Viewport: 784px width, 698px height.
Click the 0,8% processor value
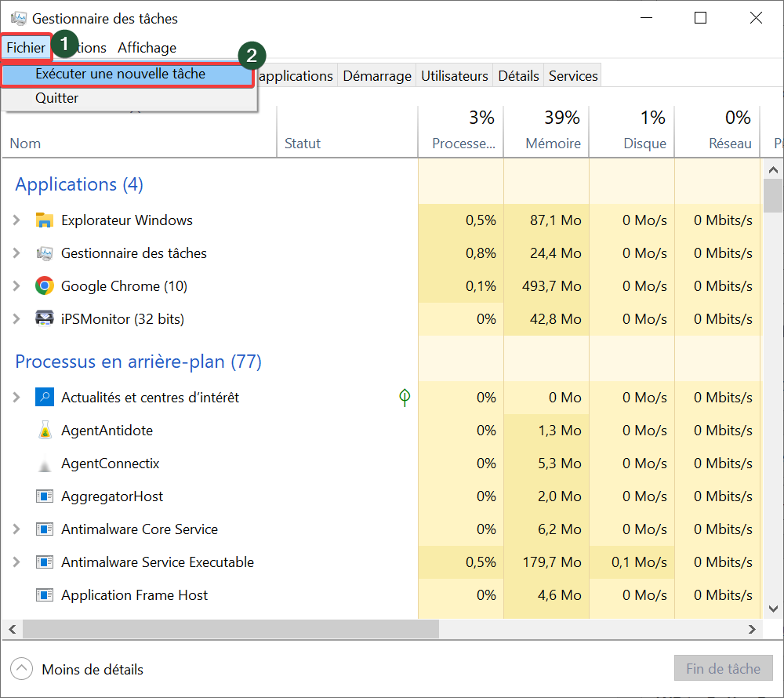click(481, 253)
